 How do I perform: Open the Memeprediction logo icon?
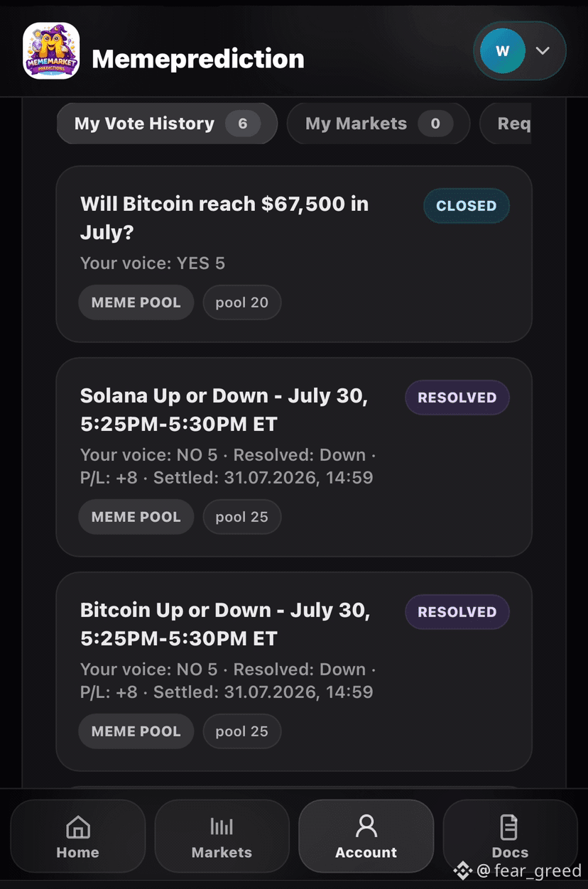(x=51, y=51)
